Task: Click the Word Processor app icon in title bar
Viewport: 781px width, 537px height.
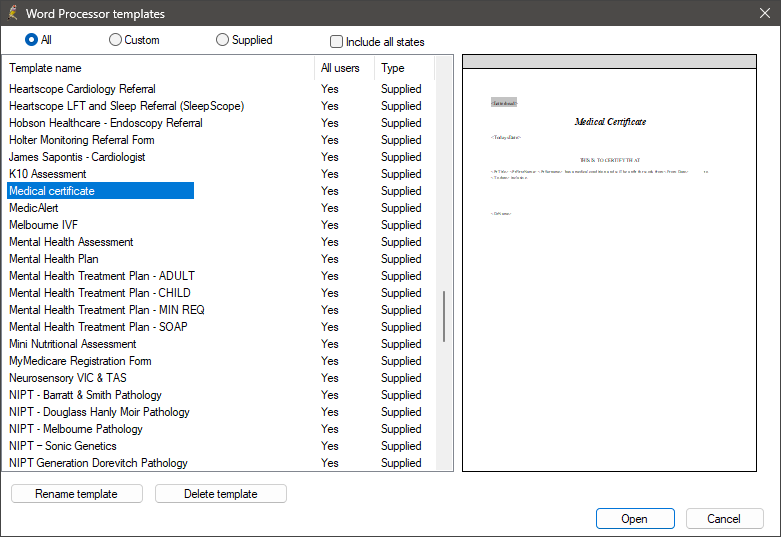Action: [12, 13]
